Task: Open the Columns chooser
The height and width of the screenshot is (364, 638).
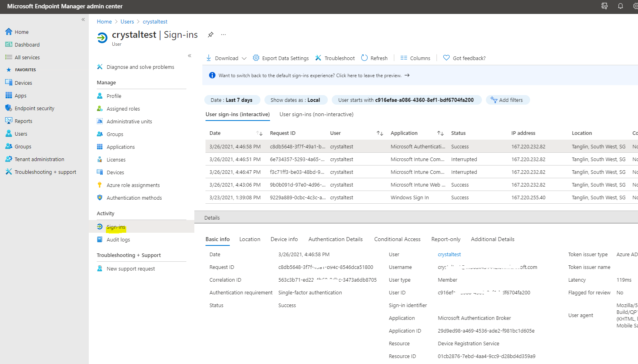Action: 415,58
